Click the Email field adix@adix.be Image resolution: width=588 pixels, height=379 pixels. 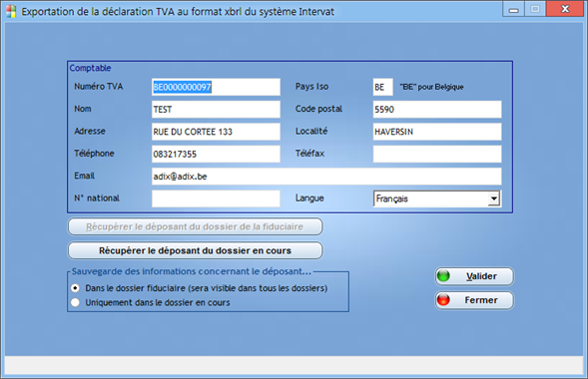(x=326, y=177)
